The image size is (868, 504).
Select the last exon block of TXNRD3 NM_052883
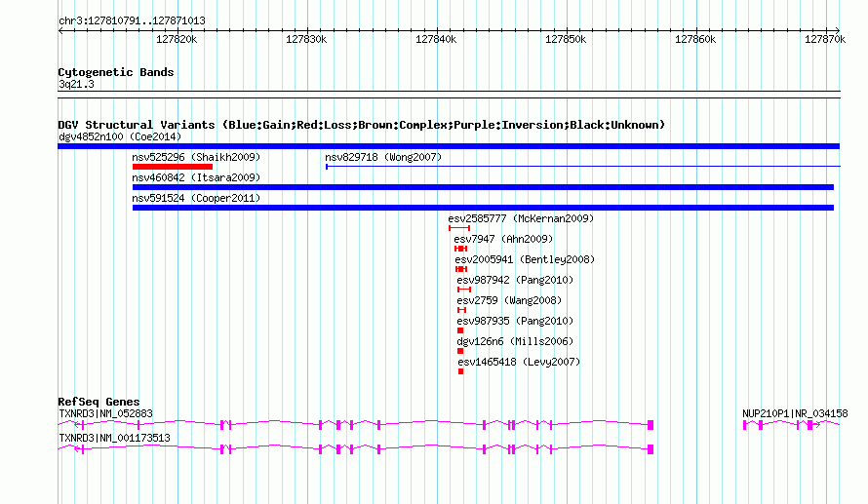[x=651, y=425]
